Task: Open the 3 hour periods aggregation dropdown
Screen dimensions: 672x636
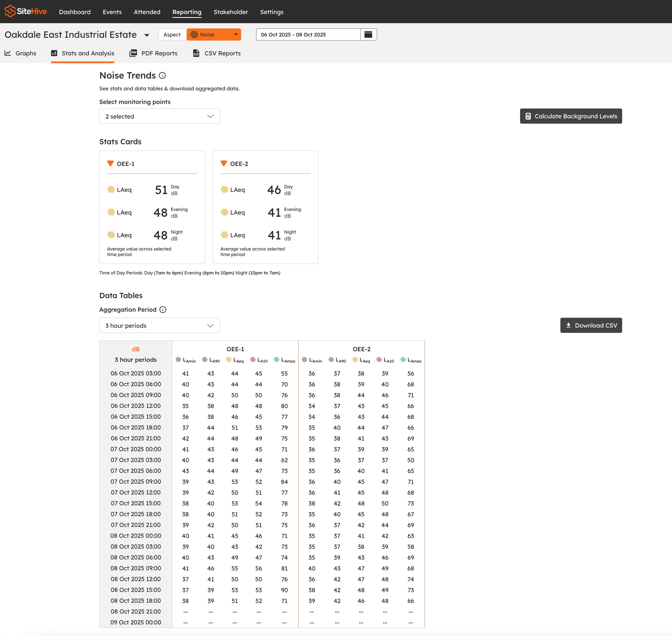Action: click(x=159, y=326)
